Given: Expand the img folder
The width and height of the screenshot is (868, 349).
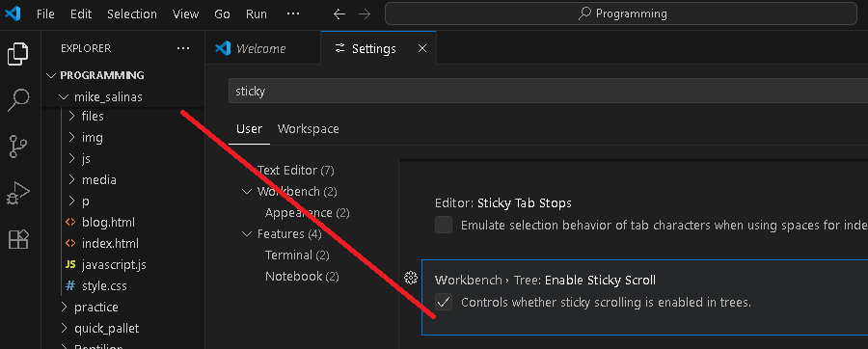Looking at the screenshot, I should 71,137.
